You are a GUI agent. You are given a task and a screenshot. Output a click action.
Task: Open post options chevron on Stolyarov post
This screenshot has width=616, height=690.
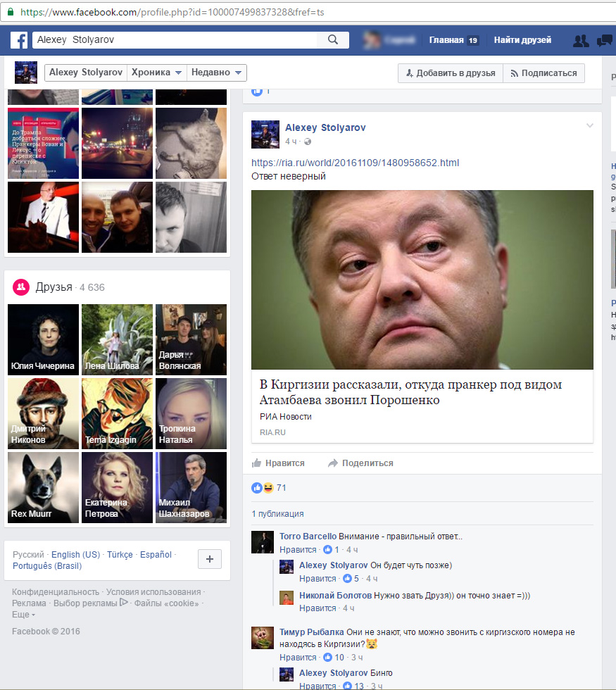tap(590, 126)
